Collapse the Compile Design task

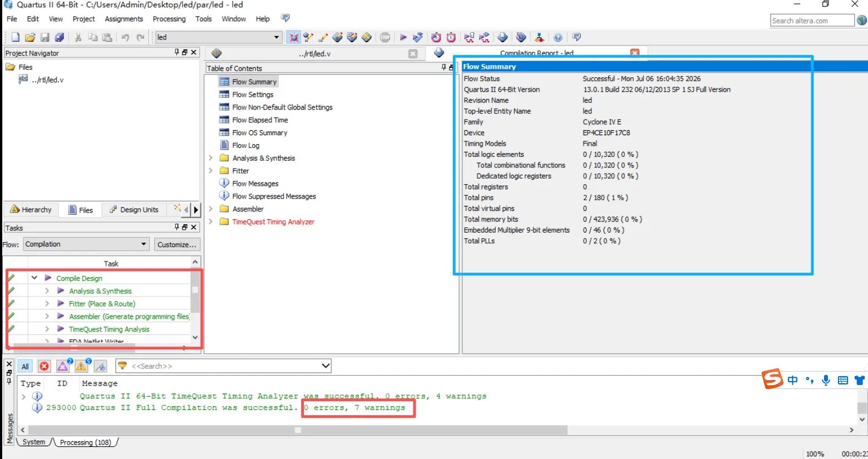pos(34,278)
